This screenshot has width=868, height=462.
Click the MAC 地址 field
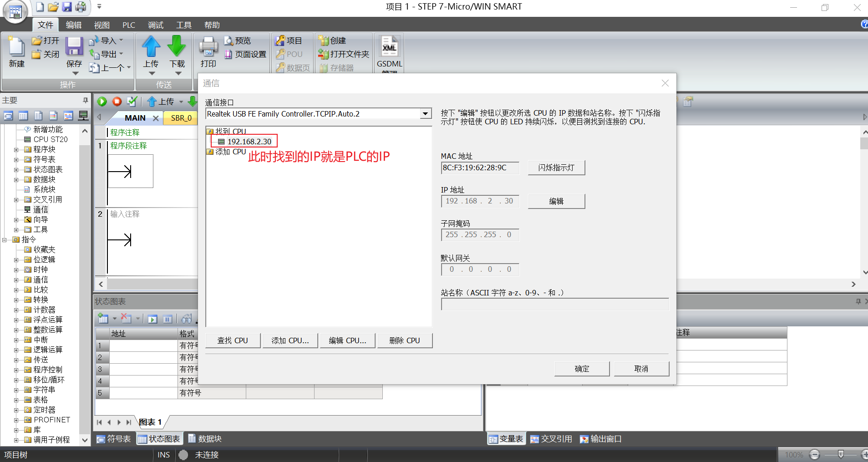(480, 168)
